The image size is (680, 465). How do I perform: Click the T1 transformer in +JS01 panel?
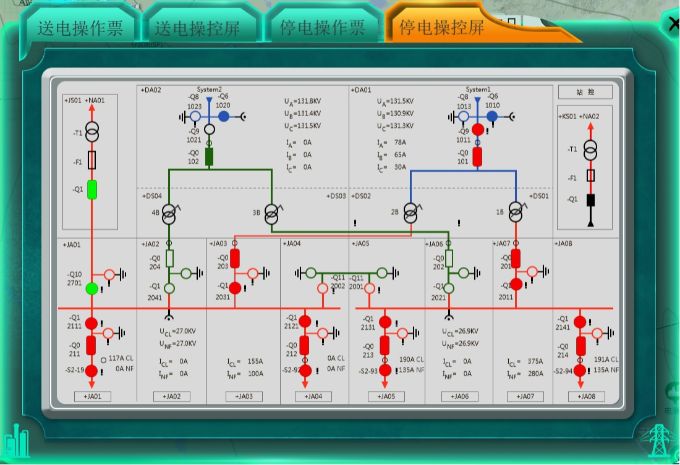click(x=92, y=133)
